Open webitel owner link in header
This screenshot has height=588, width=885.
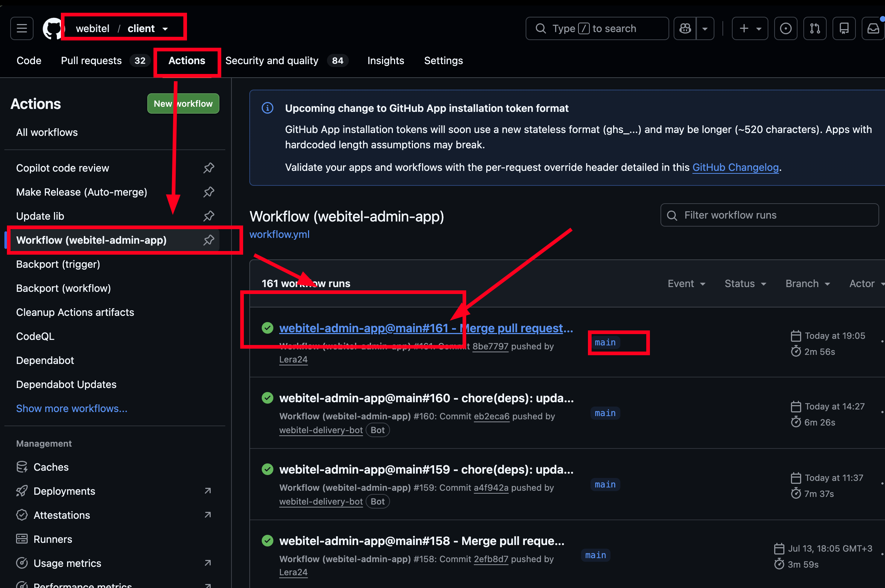coord(92,28)
